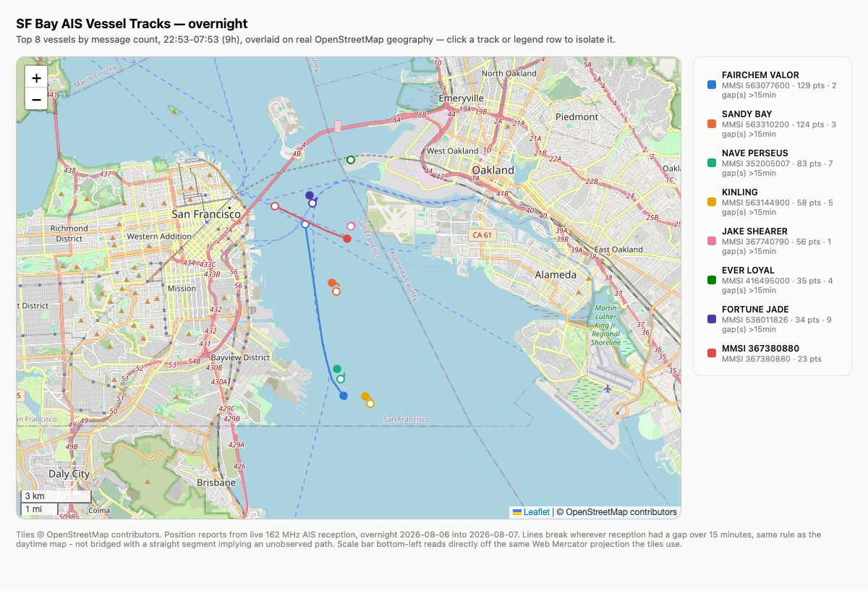Click the orange SANDY BAY color swatch
The image size is (868, 591).
click(x=712, y=124)
